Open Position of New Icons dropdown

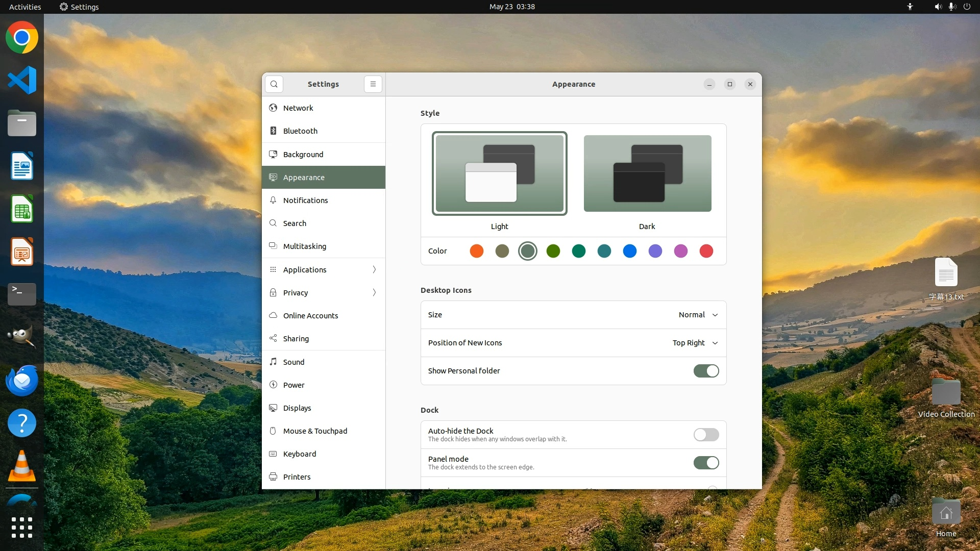pyautogui.click(x=695, y=343)
